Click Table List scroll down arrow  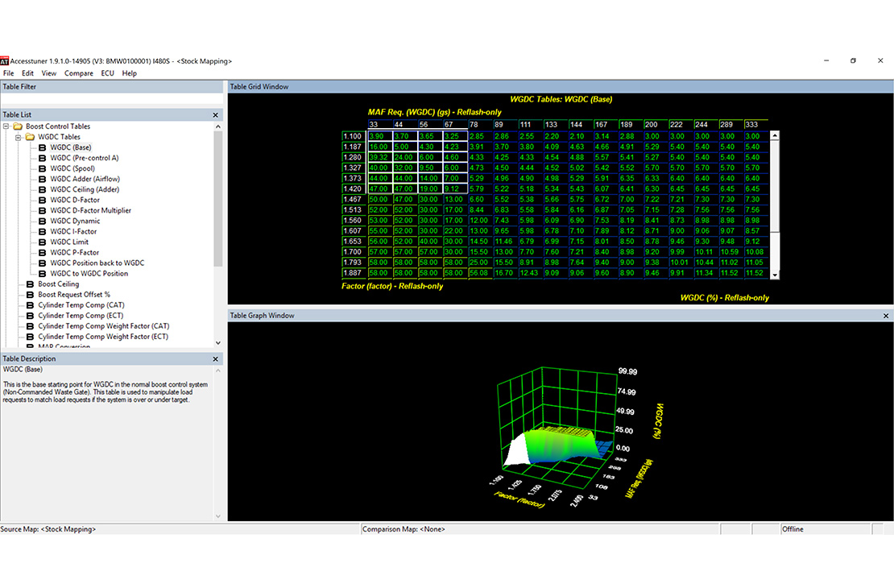(217, 343)
